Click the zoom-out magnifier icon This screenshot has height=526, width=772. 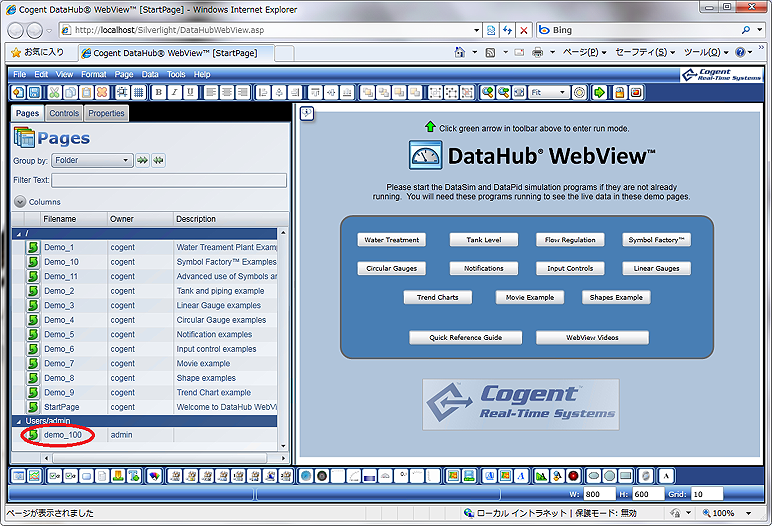click(503, 92)
